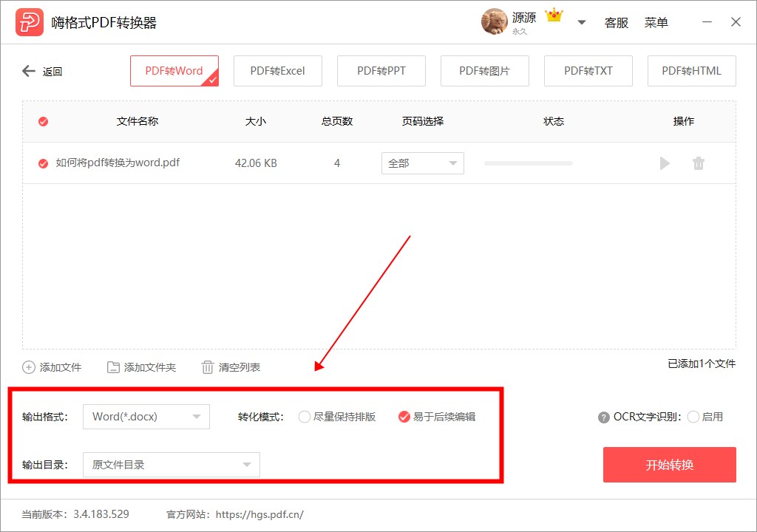Click the 页码选择 column header
This screenshot has height=532, width=757.
(423, 121)
